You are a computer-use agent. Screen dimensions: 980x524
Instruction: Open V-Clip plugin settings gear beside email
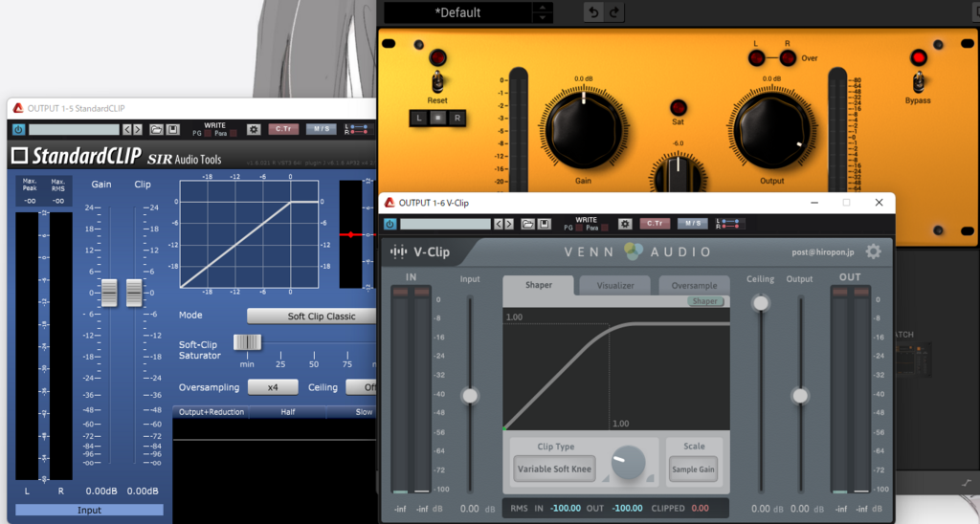point(873,251)
